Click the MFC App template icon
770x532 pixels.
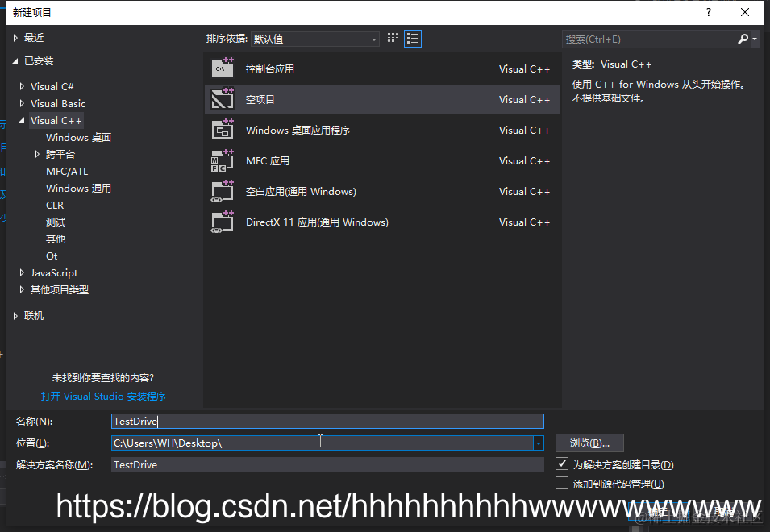point(223,160)
